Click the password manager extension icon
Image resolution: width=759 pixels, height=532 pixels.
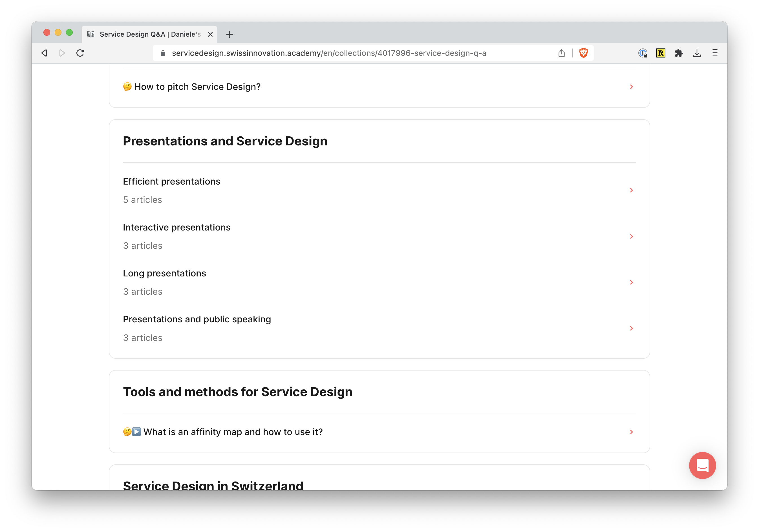(643, 53)
